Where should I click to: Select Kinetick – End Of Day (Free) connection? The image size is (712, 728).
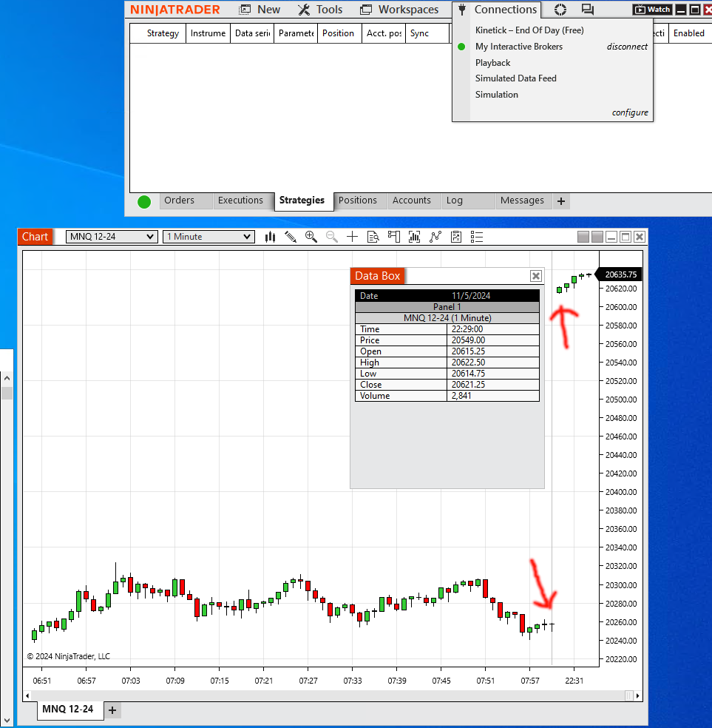click(x=529, y=30)
